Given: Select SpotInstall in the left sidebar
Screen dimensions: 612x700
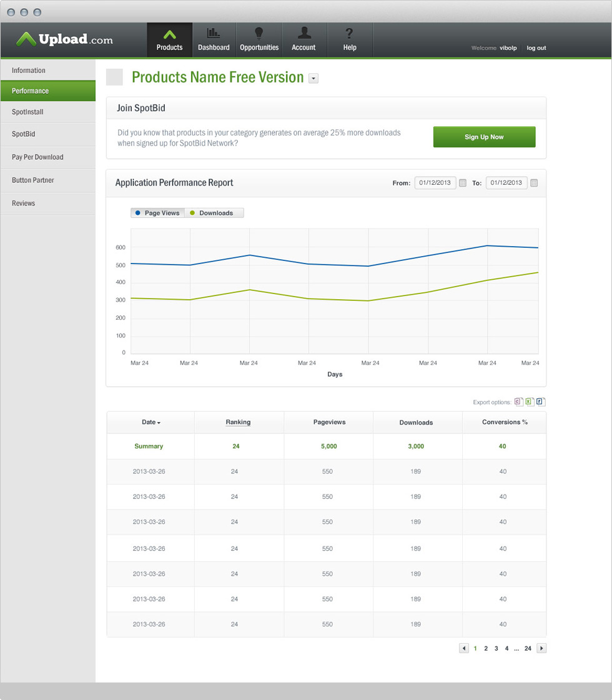Looking at the screenshot, I should tap(27, 112).
